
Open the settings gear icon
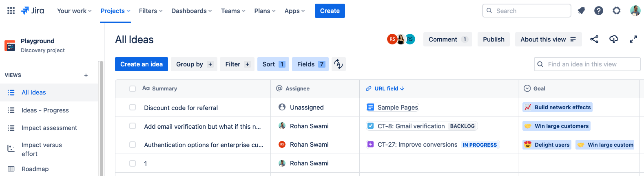point(617,11)
